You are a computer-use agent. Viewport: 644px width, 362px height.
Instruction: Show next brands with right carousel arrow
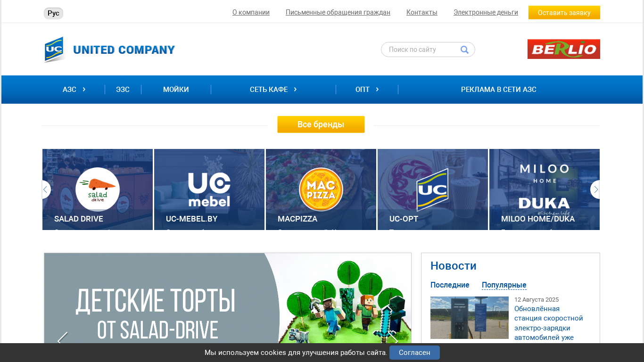tap(595, 189)
